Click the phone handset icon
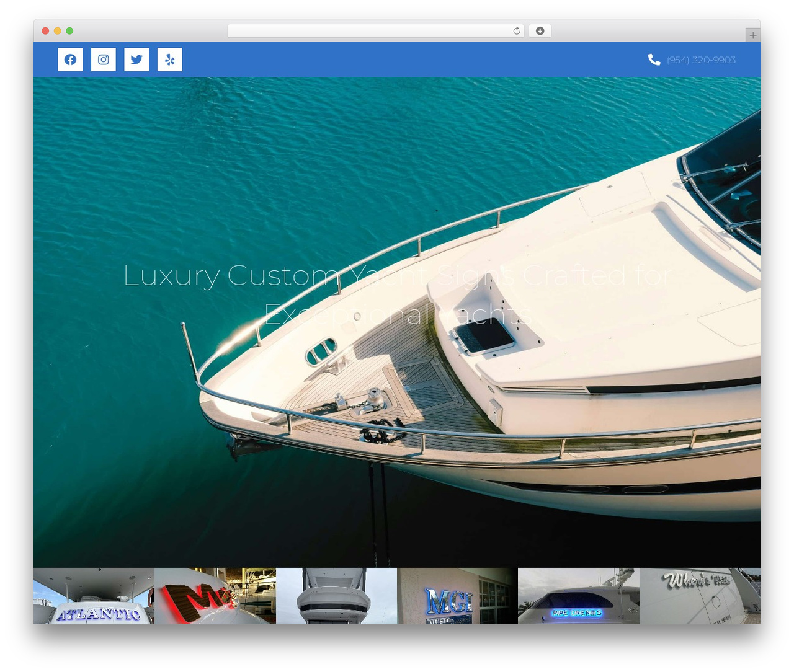The width and height of the screenshot is (794, 672). coord(654,60)
